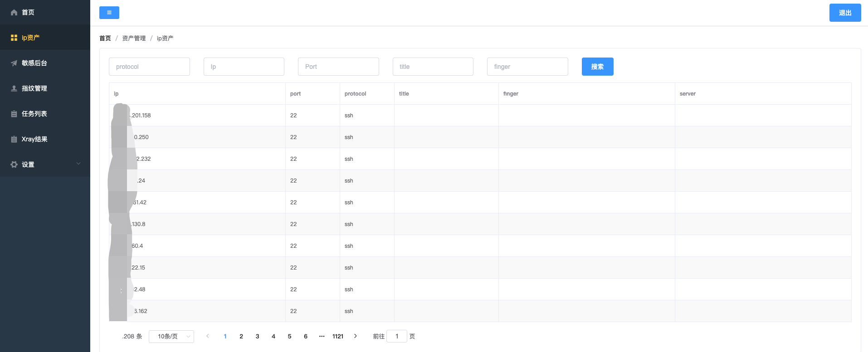Toggle the sidebar with the hamburger button
The height and width of the screenshot is (352, 868).
109,13
